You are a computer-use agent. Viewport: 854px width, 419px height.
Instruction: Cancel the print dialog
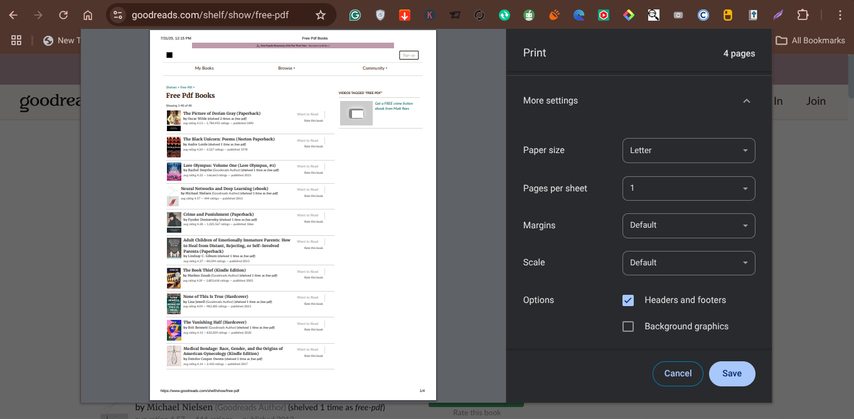point(678,374)
